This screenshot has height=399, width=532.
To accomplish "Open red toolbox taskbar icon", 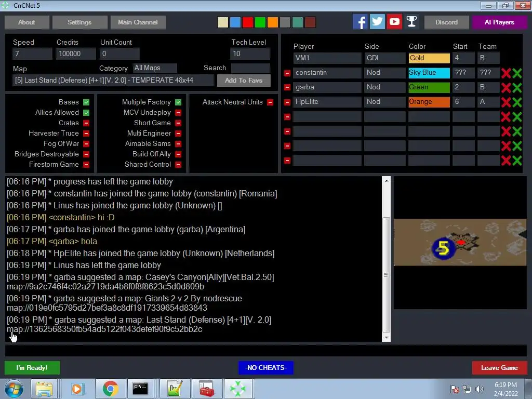I will tap(207, 389).
